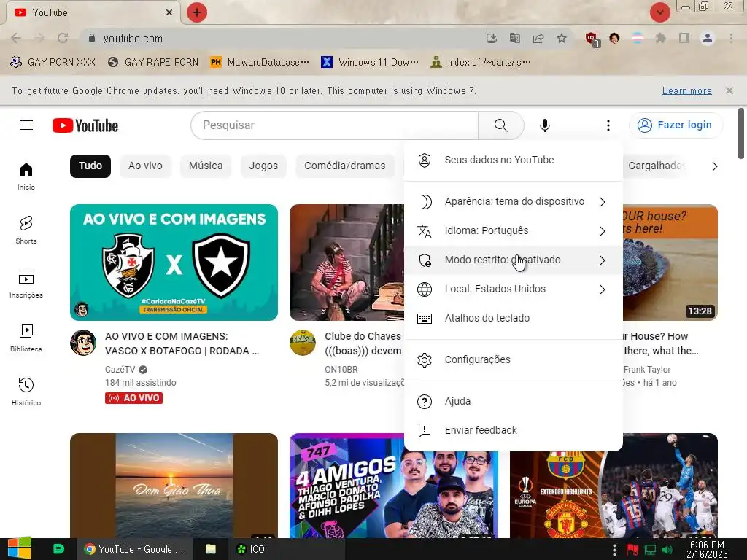Click the search magnifier button
Image resolution: width=747 pixels, height=560 pixels.
tap(500, 125)
